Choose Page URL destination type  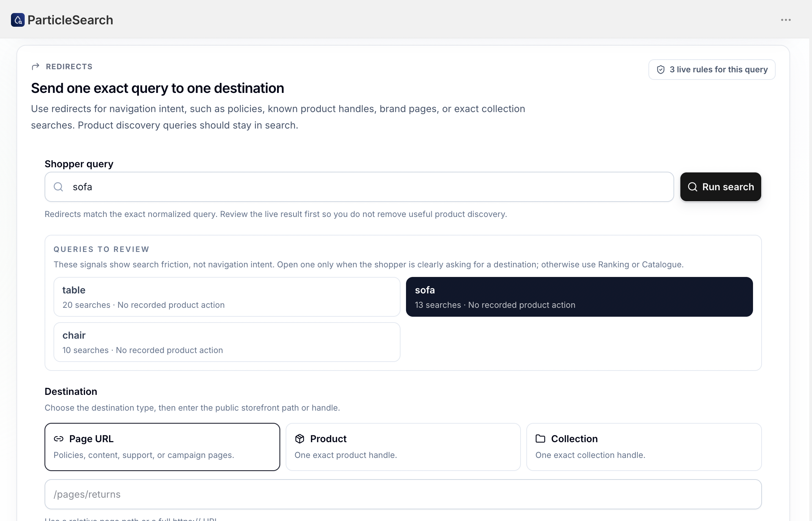[162, 447]
